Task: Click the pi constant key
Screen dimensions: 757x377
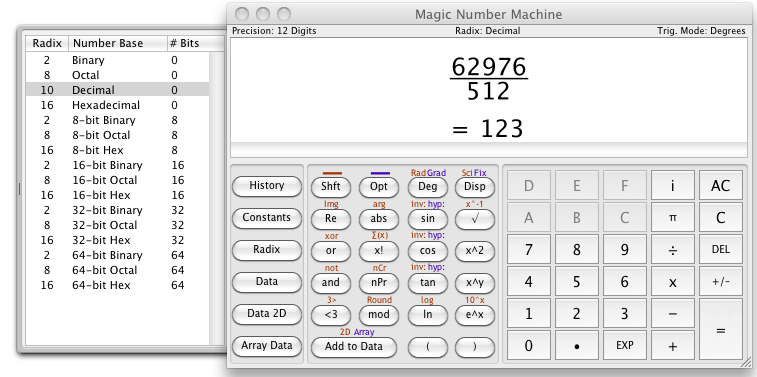Action: (x=673, y=218)
